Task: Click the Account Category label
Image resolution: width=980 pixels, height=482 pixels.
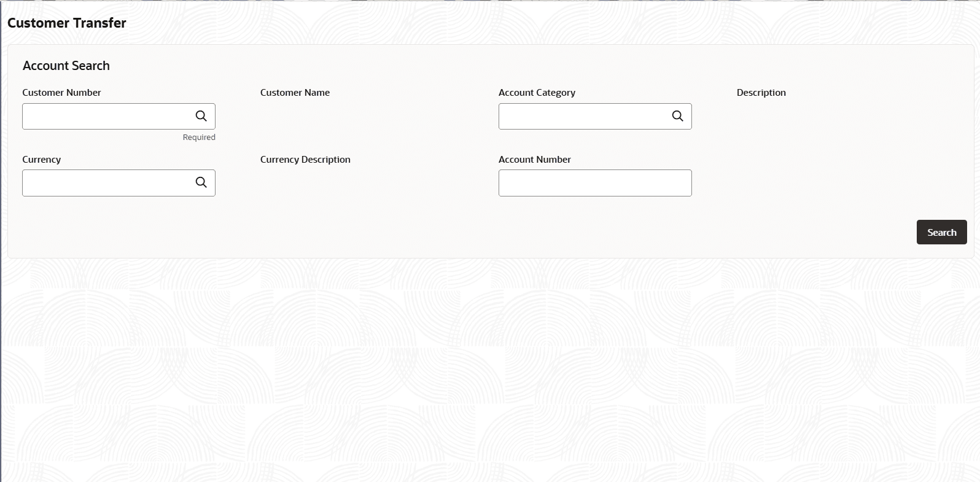Action: 537,93
